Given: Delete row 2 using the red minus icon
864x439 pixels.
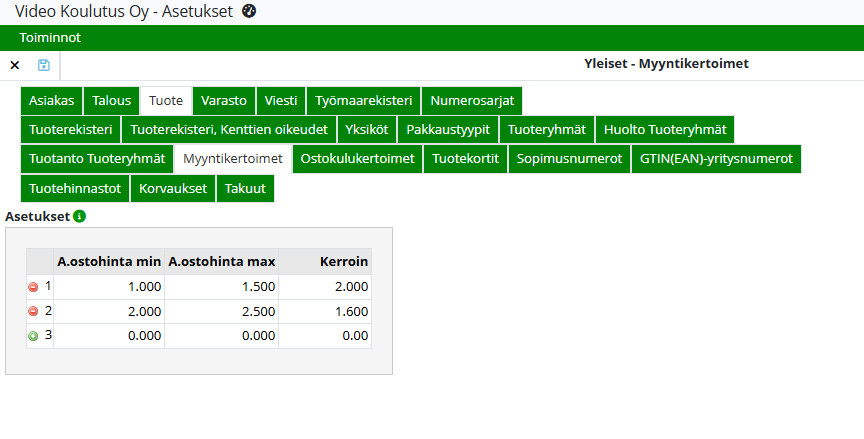Looking at the screenshot, I should coord(33,312).
